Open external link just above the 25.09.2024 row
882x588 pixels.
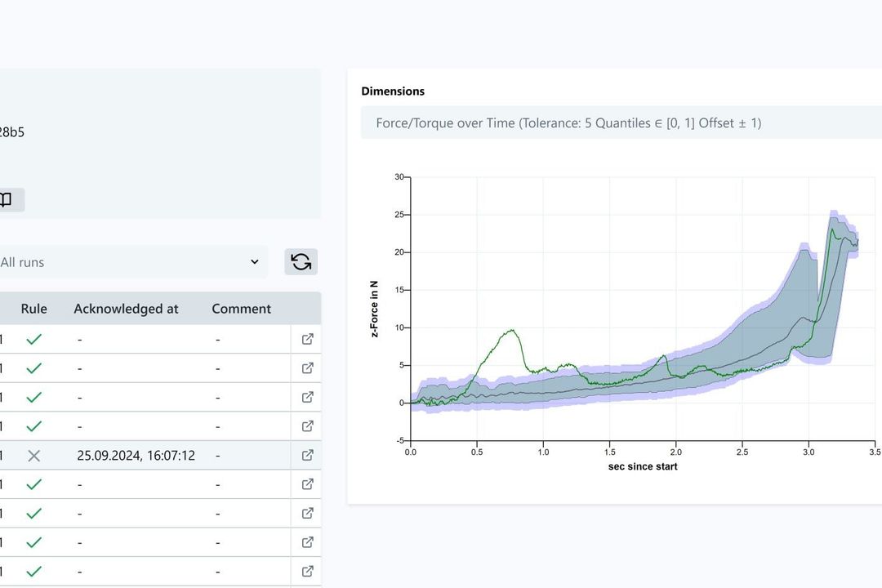tap(308, 426)
